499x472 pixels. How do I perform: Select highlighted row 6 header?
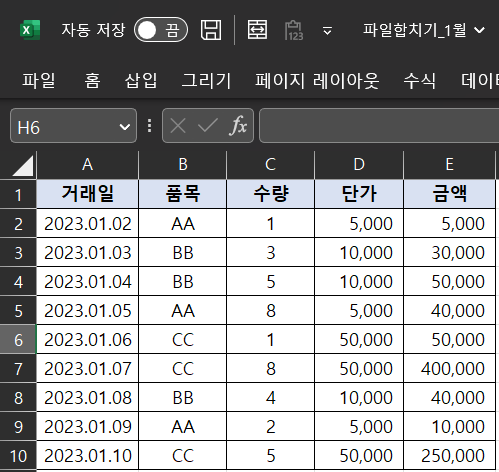[x=18, y=340]
